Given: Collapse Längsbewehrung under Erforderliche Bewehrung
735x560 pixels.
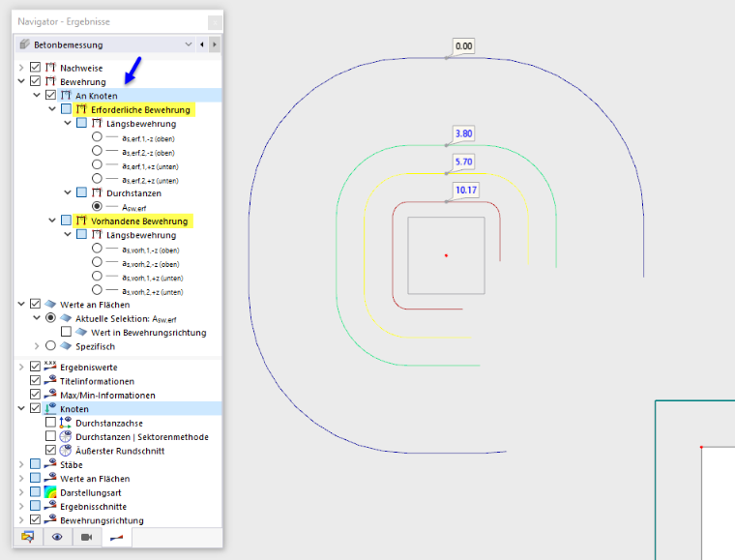Looking at the screenshot, I should [x=68, y=123].
